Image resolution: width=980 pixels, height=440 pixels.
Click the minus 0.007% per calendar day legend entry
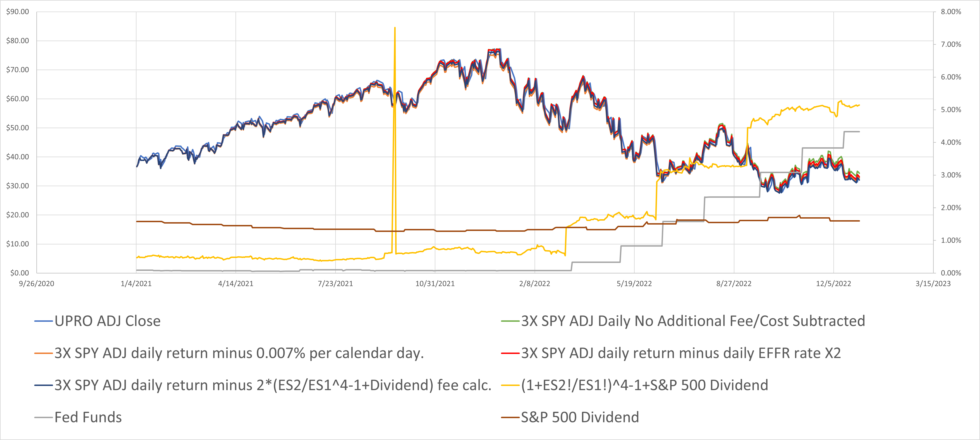tap(239, 353)
